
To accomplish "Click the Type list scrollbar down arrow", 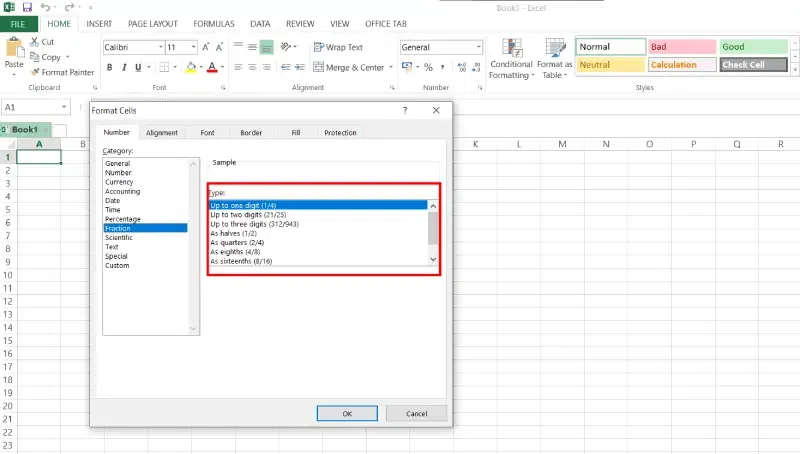I will click(x=433, y=260).
